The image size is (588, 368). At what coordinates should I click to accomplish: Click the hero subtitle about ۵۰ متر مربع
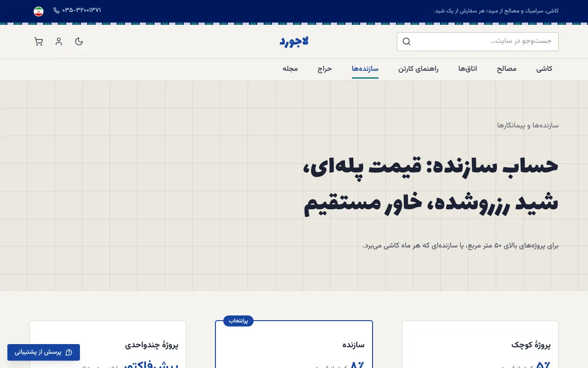[x=461, y=246]
